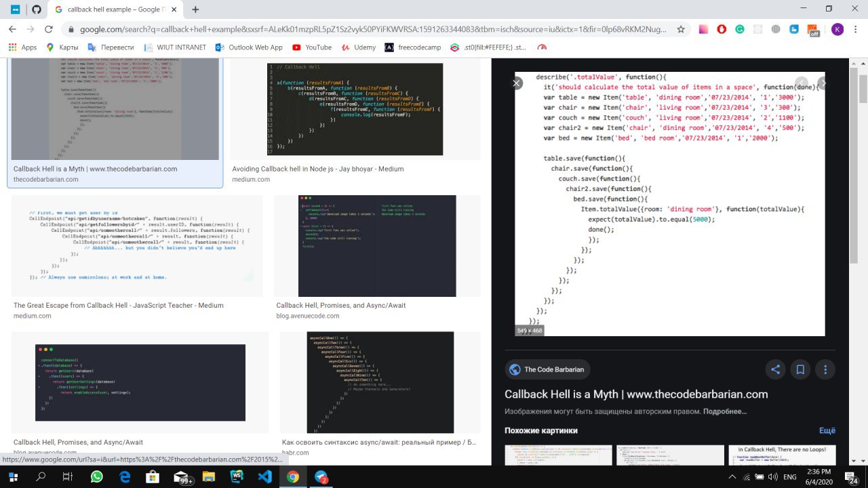Open the Outlook Web App bookmark

pyautogui.click(x=249, y=47)
